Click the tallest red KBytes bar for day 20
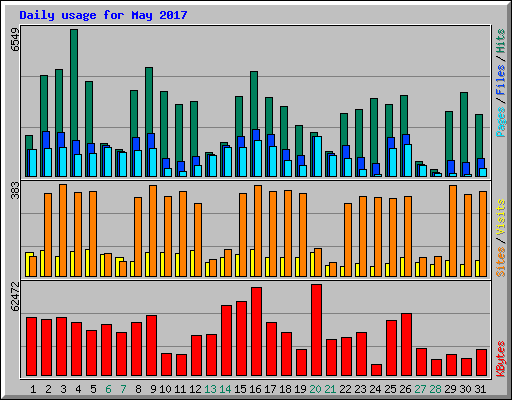Image resolution: width=512 pixels, height=400 pixels. point(316,330)
